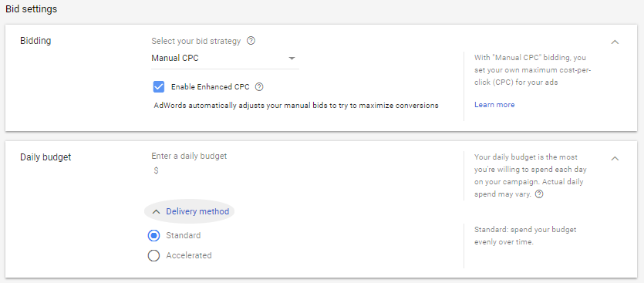Screen dimensions: 644x283
Task: Collapse the Bidding card with its chevron
Action: [x=615, y=42]
